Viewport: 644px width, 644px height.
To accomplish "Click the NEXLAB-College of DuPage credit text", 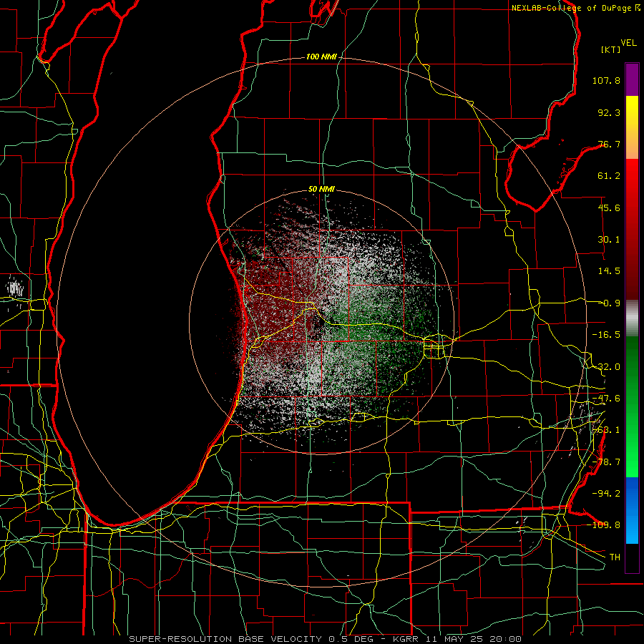I will click(576, 8).
